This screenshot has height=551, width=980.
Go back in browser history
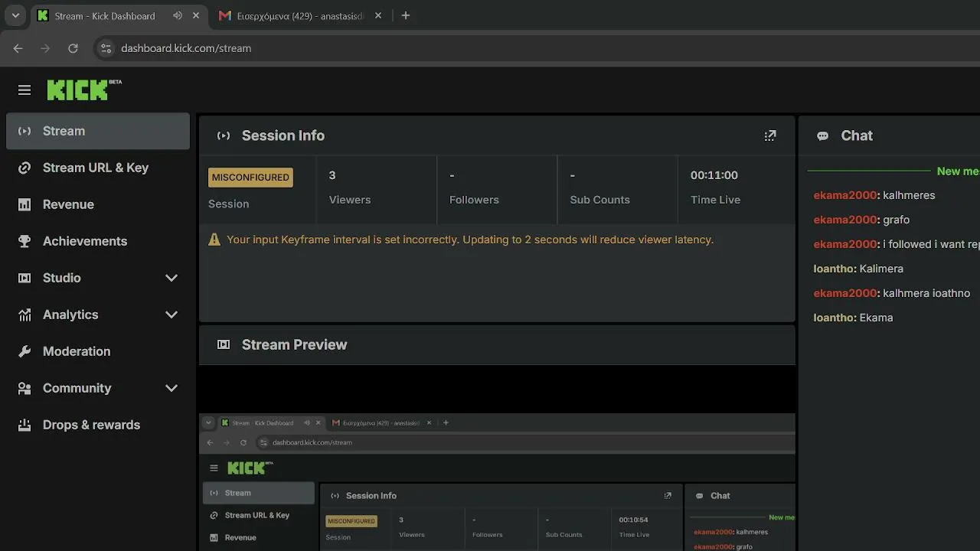[18, 48]
